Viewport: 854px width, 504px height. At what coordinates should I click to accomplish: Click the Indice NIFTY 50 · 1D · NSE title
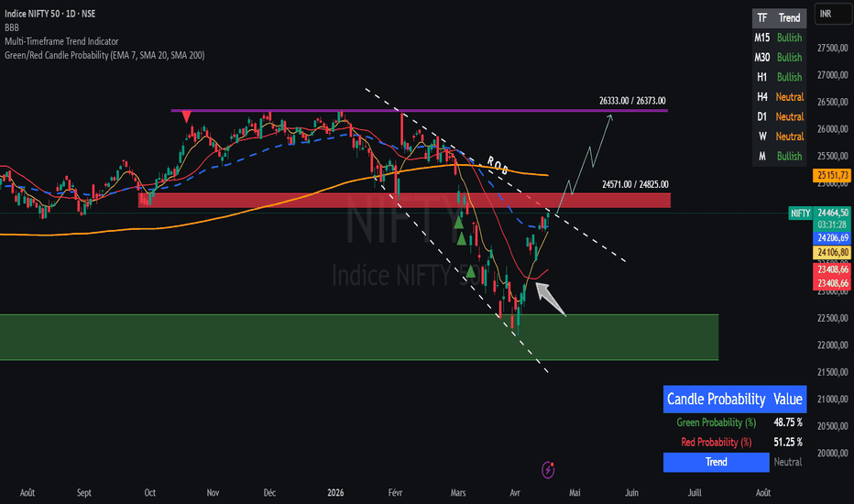coord(50,14)
